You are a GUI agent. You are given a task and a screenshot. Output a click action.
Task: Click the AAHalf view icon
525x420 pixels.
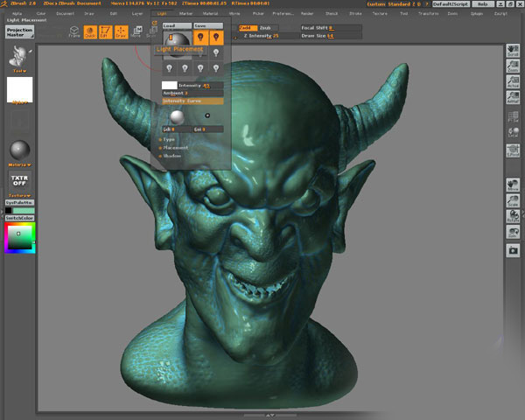513,97
